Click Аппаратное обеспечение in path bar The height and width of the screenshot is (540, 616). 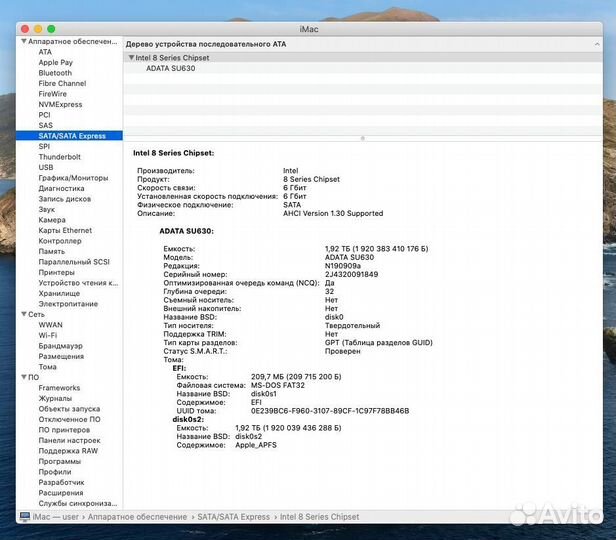(x=137, y=517)
